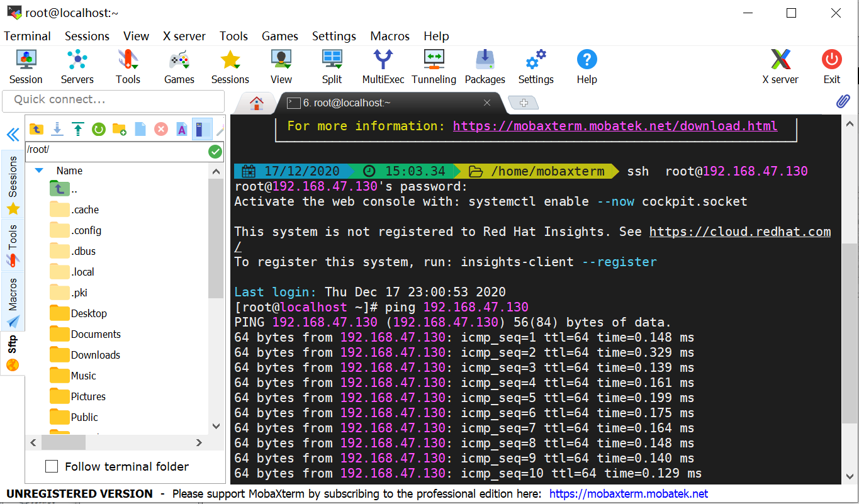Image resolution: width=859 pixels, height=504 pixels.
Task: Open the View menu in the menu bar
Action: (x=137, y=36)
